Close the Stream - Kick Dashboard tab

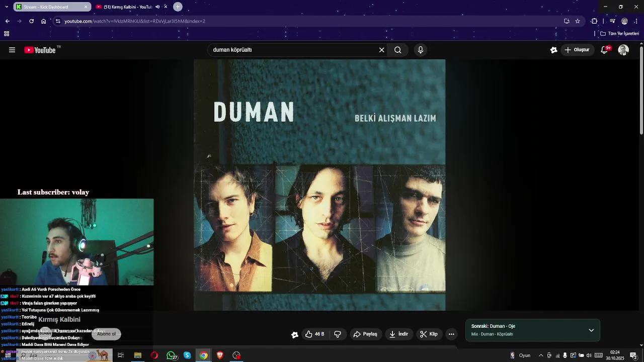coord(86,7)
